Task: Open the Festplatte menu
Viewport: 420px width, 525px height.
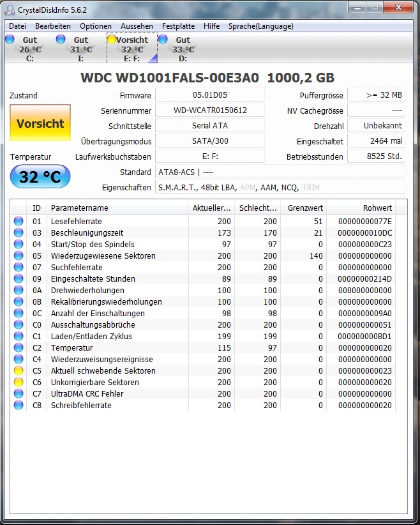Action: coord(178,26)
